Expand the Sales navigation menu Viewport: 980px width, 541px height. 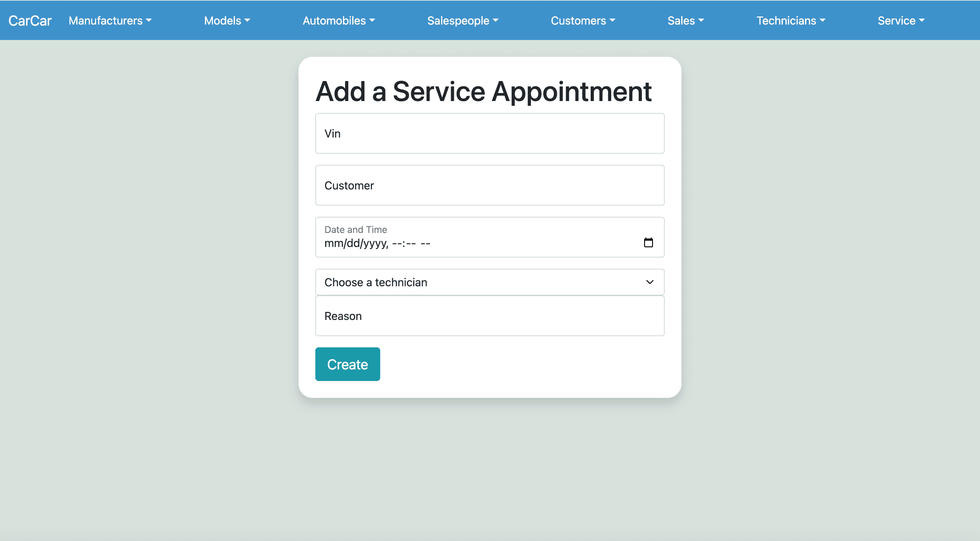pyautogui.click(x=686, y=21)
